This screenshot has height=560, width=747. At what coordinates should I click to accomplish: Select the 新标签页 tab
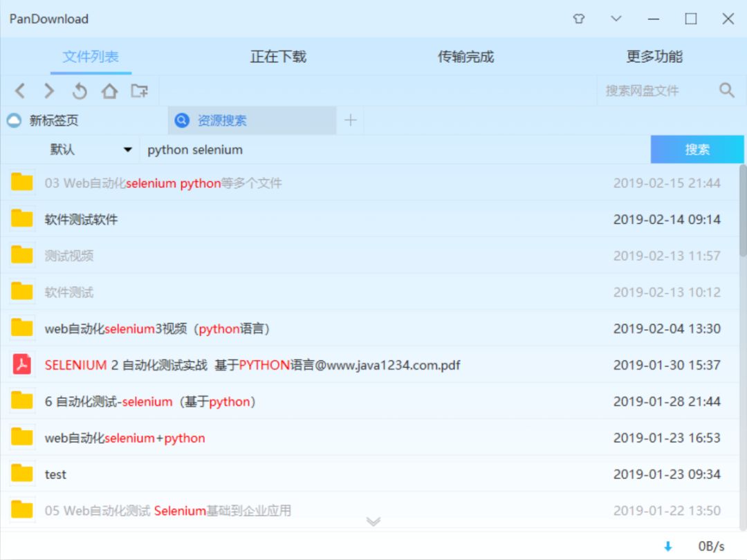pos(84,120)
